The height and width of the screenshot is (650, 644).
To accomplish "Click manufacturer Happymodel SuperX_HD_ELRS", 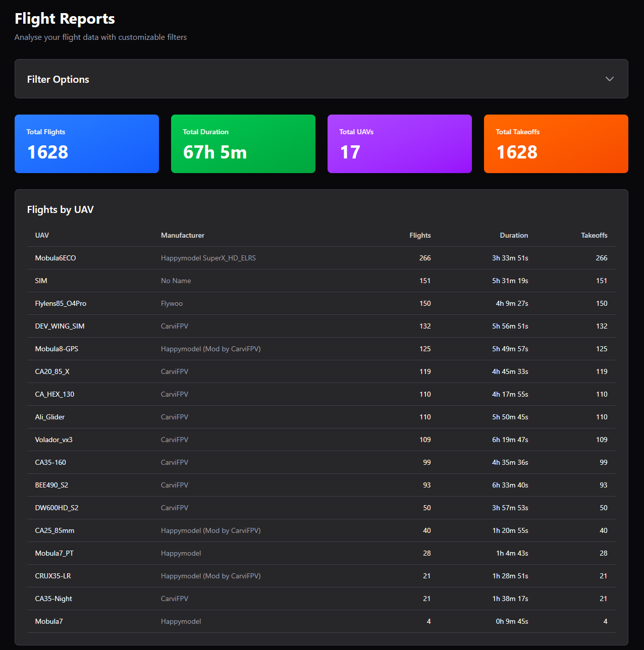I will (x=208, y=258).
